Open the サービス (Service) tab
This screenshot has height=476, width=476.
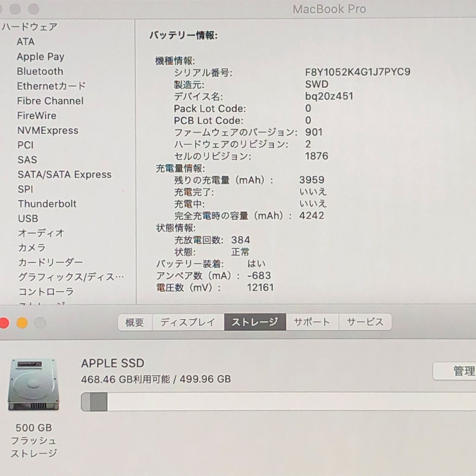coord(365,322)
